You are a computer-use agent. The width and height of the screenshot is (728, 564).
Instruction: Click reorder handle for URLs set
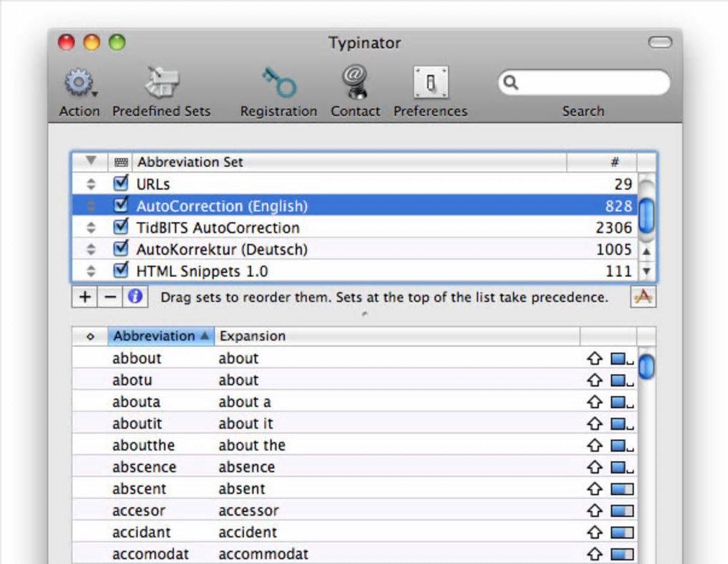(x=91, y=184)
